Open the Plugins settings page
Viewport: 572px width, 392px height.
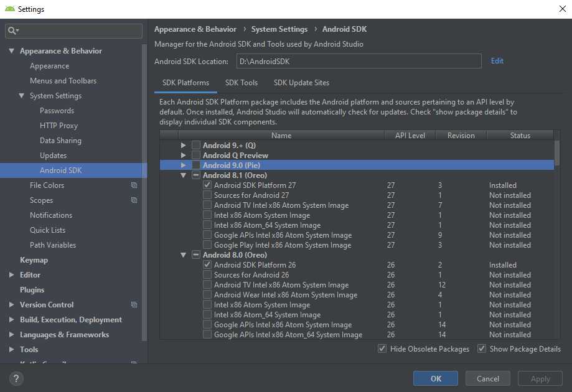pos(32,289)
